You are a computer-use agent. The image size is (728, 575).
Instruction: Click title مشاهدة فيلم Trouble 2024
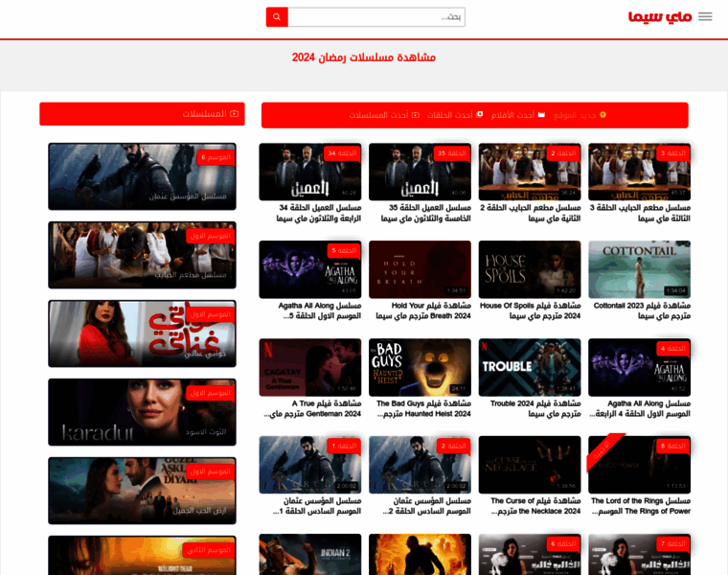[535, 408]
